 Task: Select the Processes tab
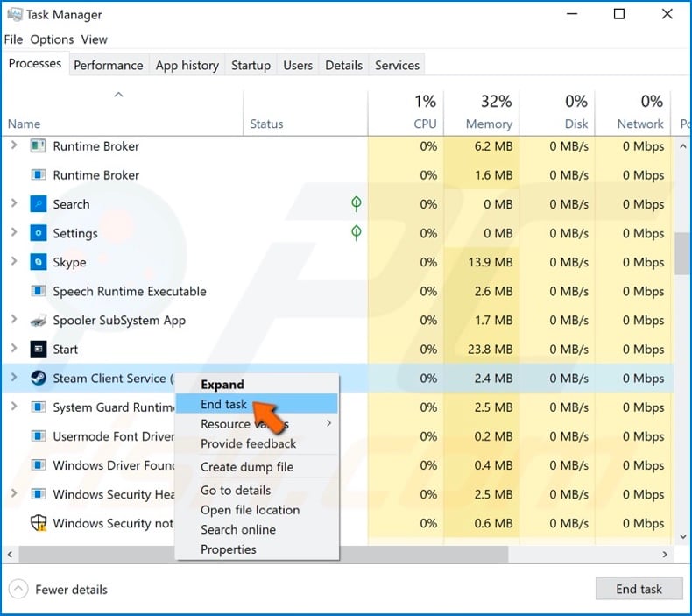[x=35, y=64]
